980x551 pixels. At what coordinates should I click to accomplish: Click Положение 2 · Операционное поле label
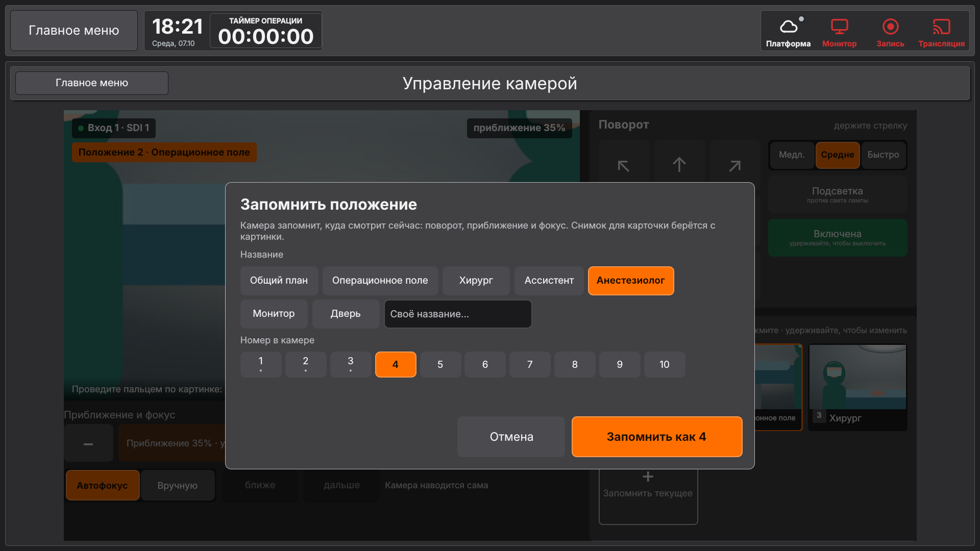click(164, 153)
